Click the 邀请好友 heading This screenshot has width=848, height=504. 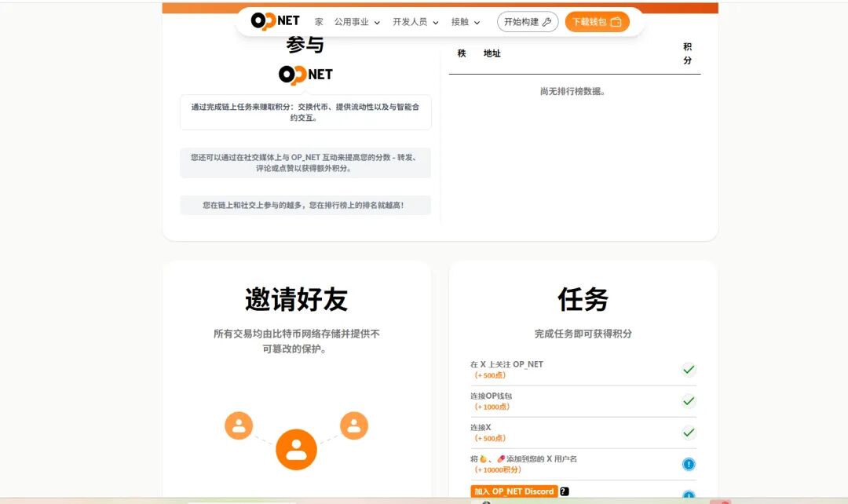tap(296, 299)
